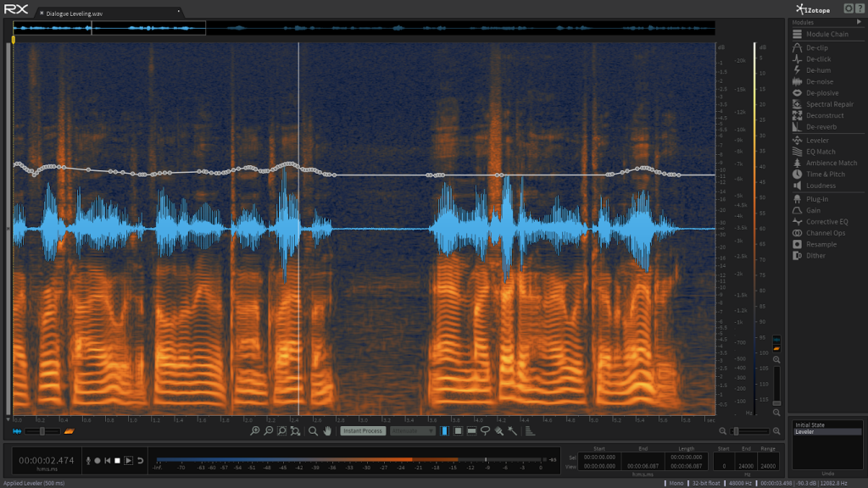Click the Zoom In magnifier tool

tap(256, 430)
